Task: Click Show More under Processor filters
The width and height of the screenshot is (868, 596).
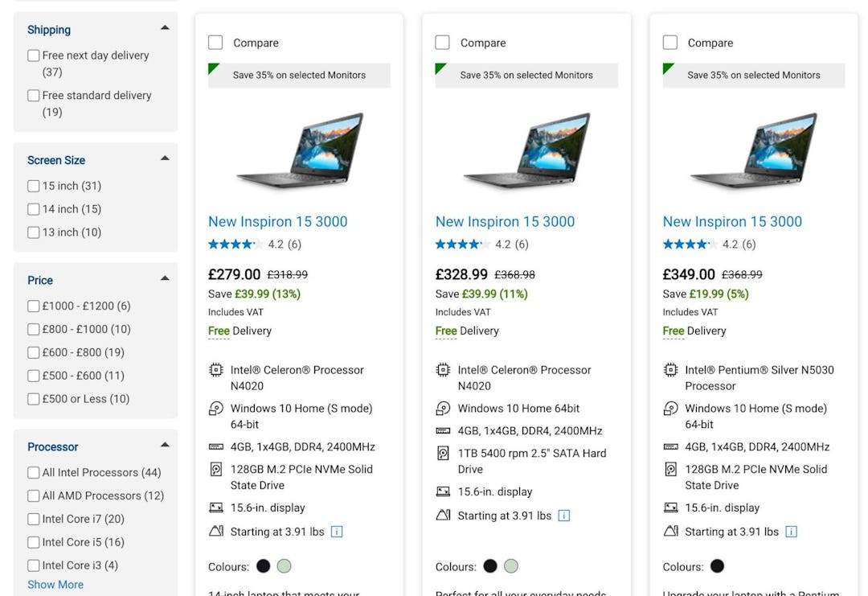Action: 55,584
